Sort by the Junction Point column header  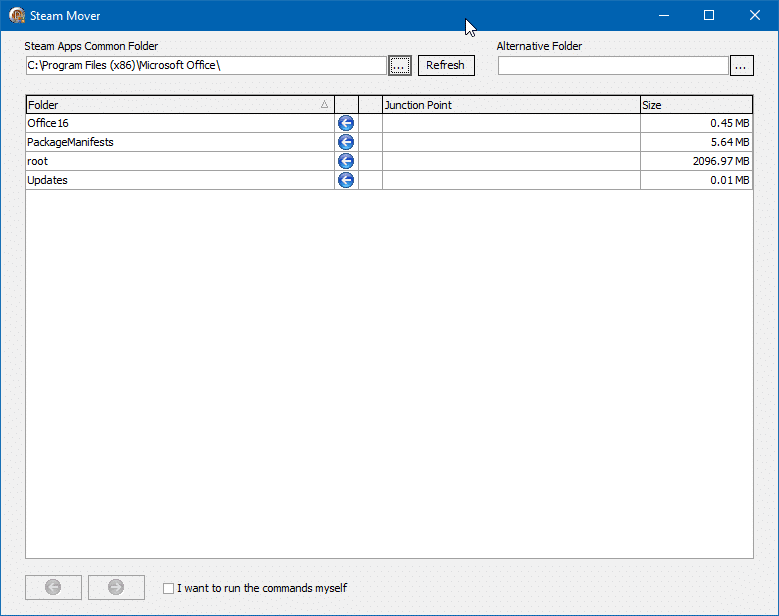pyautogui.click(x=510, y=105)
